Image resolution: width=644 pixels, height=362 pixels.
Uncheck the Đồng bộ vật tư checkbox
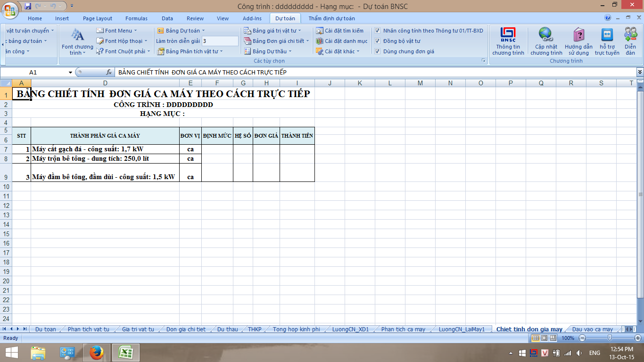click(x=378, y=41)
